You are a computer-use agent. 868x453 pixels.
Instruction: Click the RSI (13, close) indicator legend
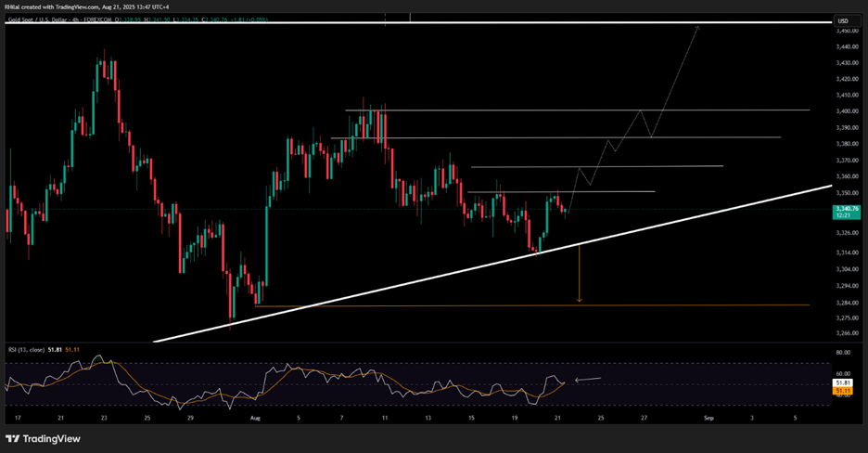pyautogui.click(x=26, y=350)
